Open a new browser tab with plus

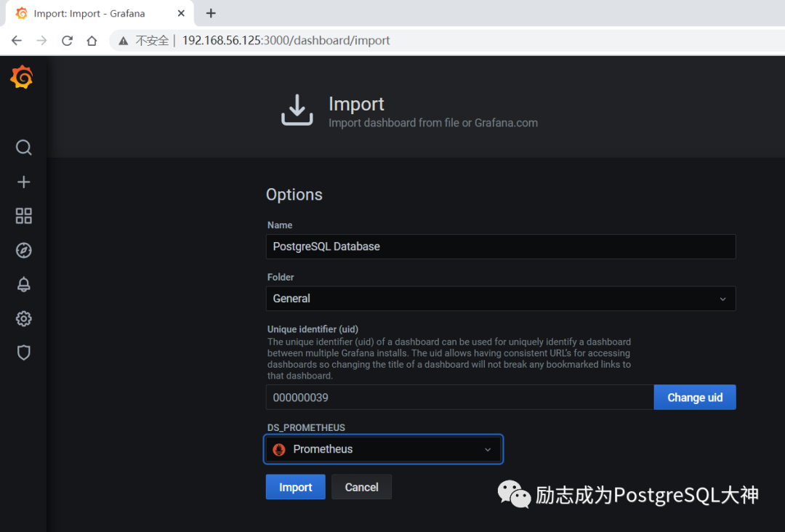coord(211,13)
